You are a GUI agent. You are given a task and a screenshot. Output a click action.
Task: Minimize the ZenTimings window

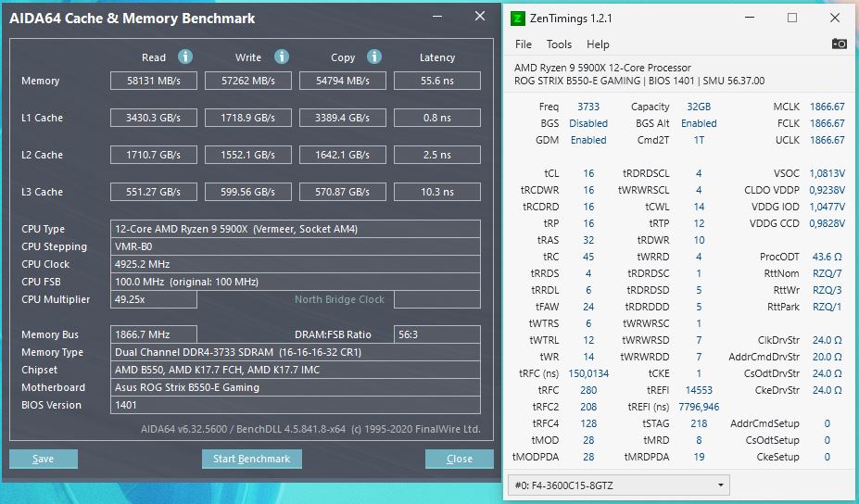point(750,19)
